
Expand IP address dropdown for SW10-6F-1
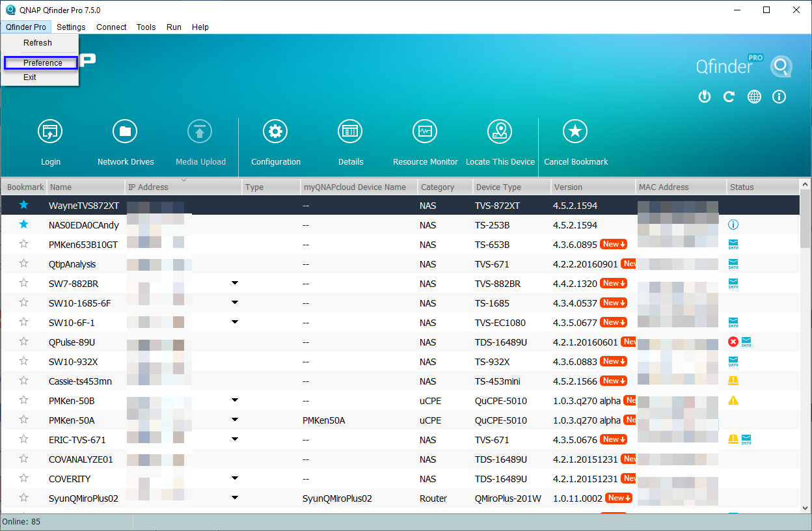click(235, 322)
